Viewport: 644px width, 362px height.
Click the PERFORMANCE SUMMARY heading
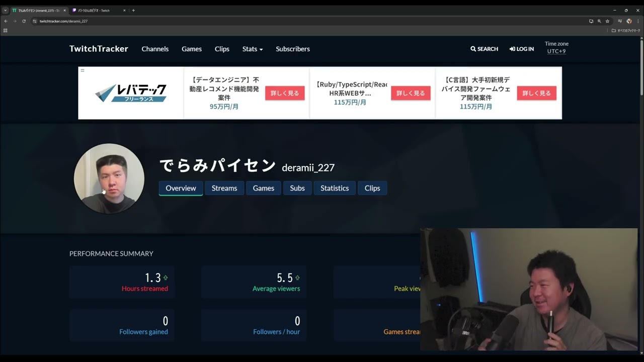tap(111, 254)
